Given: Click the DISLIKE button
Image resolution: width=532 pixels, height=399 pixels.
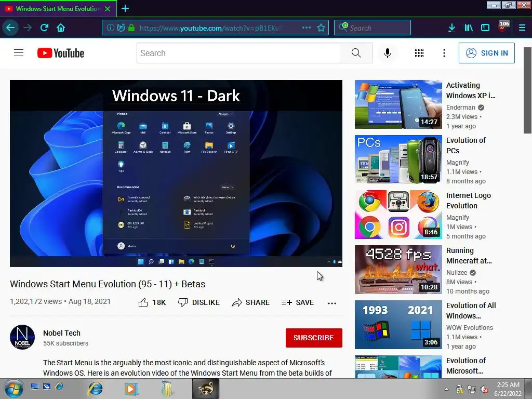Looking at the screenshot, I should [199, 302].
